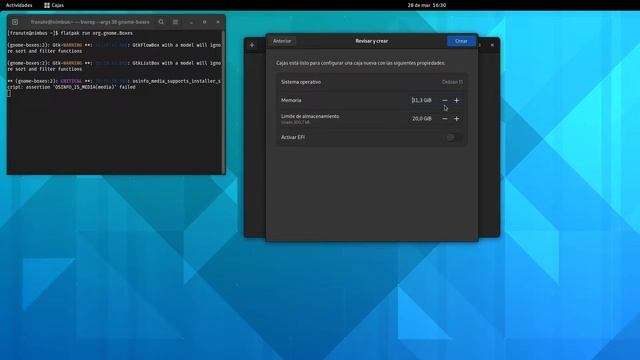Open Actividades overview
This screenshot has height=360, width=640.
coord(19,5)
